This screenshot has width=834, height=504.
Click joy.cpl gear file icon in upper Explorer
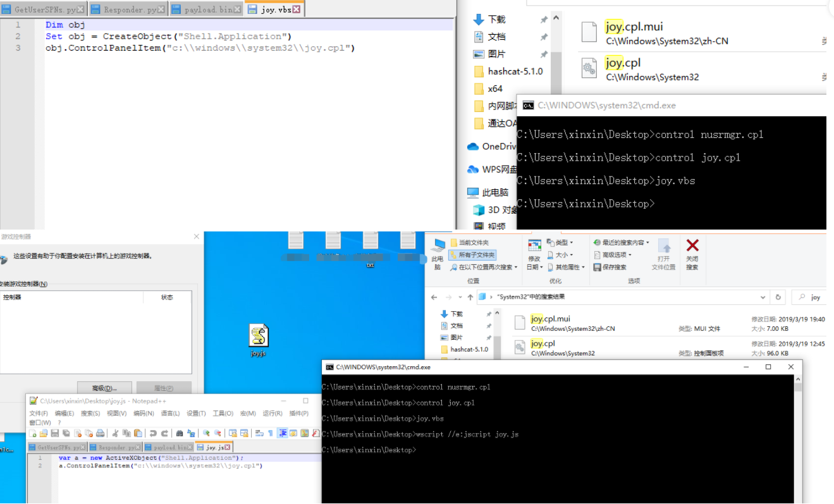click(589, 68)
